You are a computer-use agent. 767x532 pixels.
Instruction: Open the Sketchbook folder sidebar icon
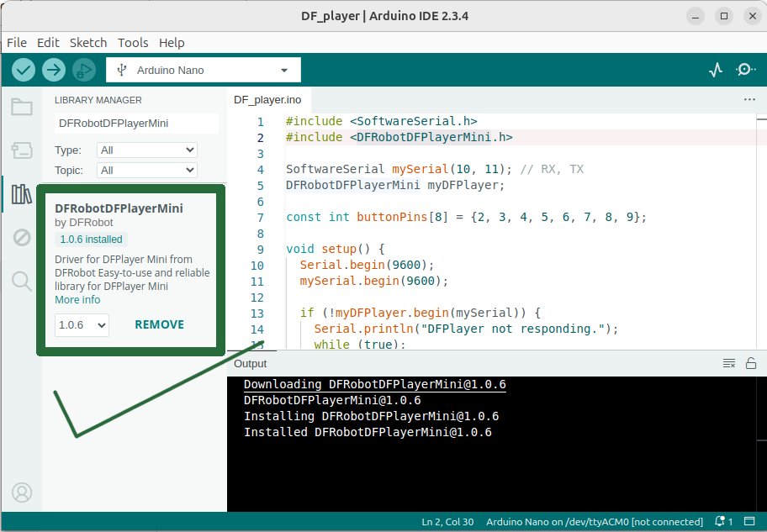point(21,107)
